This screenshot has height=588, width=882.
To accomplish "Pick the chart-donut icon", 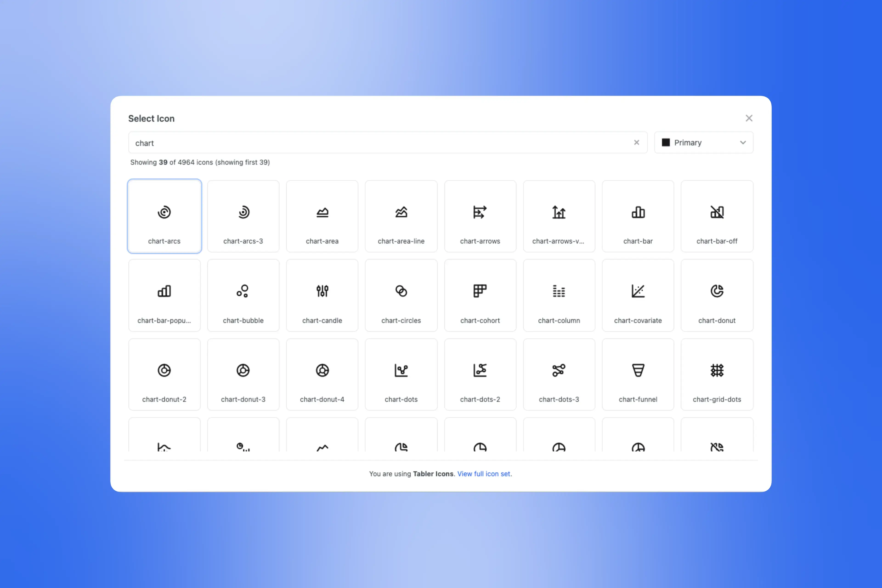I will click(x=717, y=296).
